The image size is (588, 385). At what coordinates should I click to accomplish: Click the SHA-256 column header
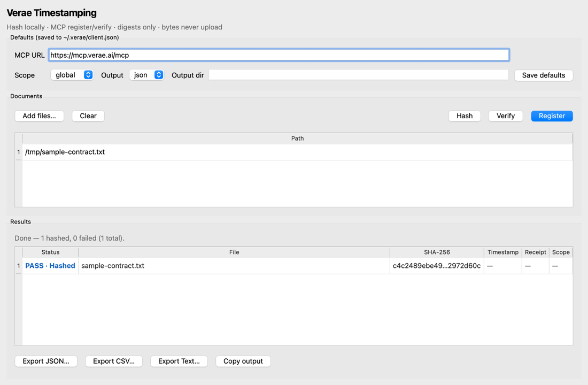pos(437,252)
